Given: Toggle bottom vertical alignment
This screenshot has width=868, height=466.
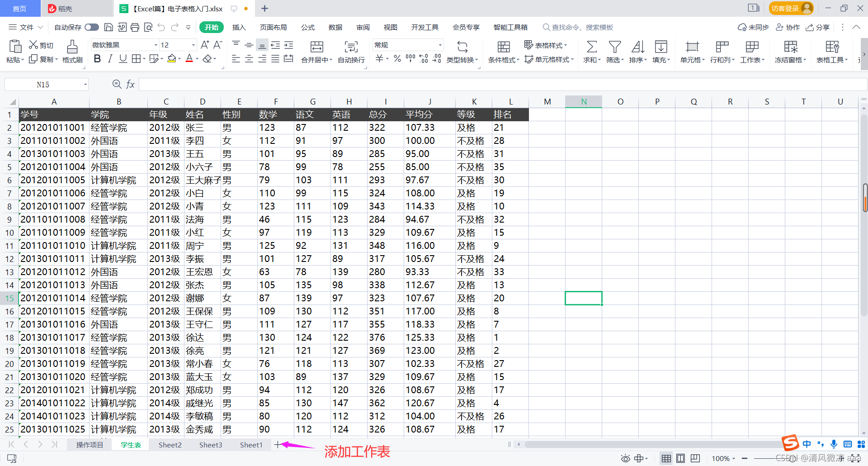Looking at the screenshot, I should click(x=262, y=45).
